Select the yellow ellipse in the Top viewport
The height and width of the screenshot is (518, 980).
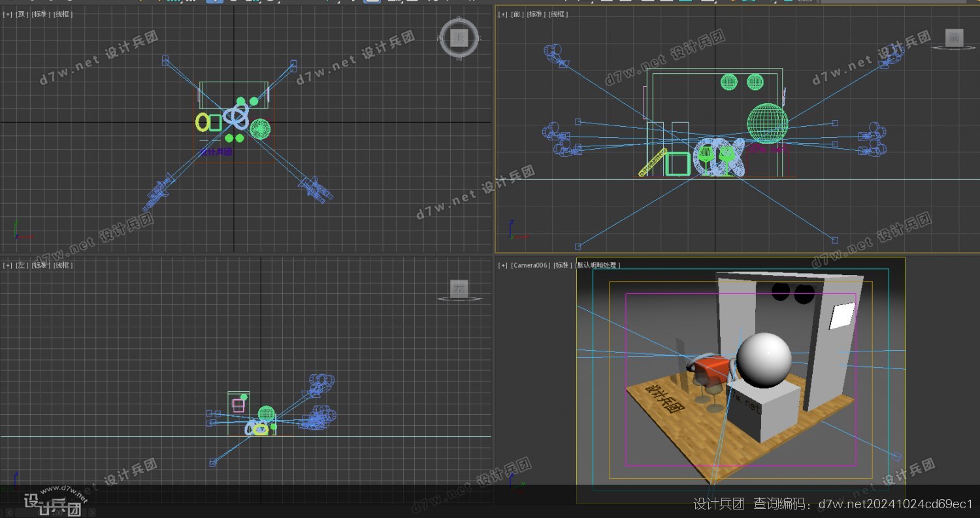click(203, 121)
